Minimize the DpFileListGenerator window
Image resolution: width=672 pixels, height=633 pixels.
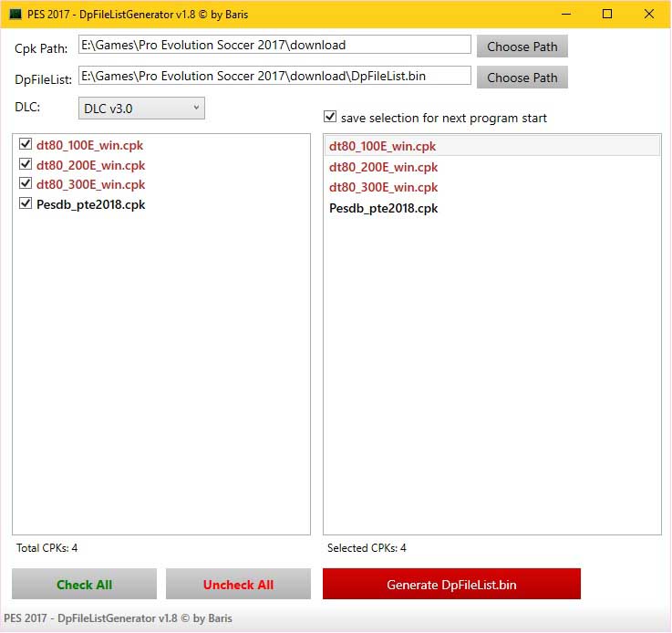pos(566,15)
